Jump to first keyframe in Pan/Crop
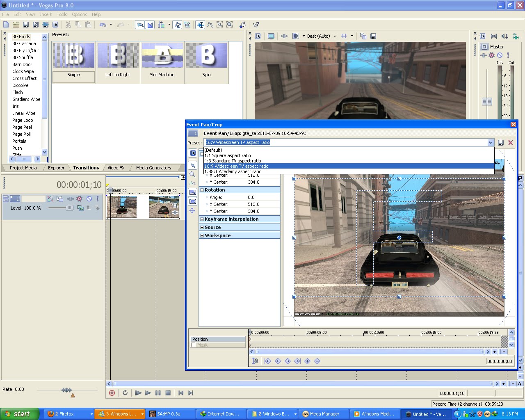This screenshot has height=420, width=525. 268,361
